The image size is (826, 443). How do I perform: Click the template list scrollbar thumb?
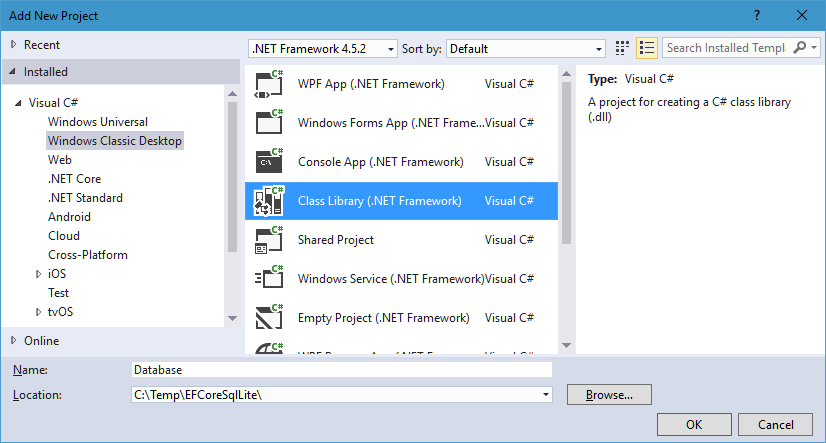point(566,163)
